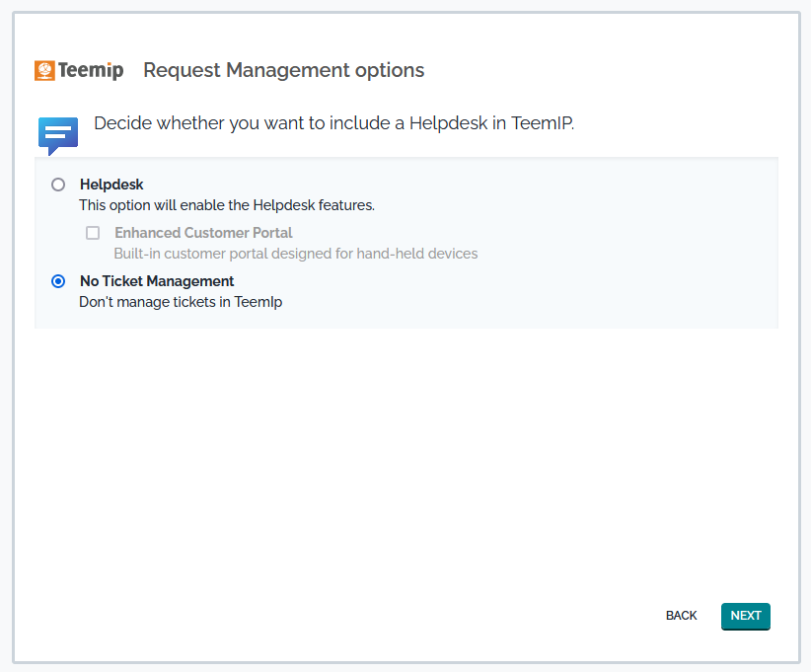Viewport: 811px width, 672px height.
Task: Tick the Enhanced Customer Portal checkbox
Action: [x=93, y=233]
